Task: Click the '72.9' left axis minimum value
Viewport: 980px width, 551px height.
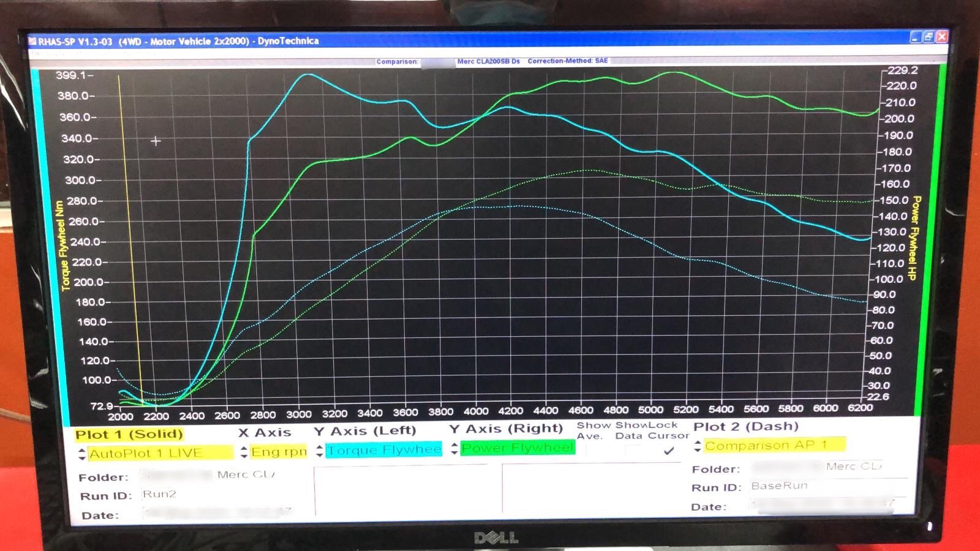Action: pos(102,406)
